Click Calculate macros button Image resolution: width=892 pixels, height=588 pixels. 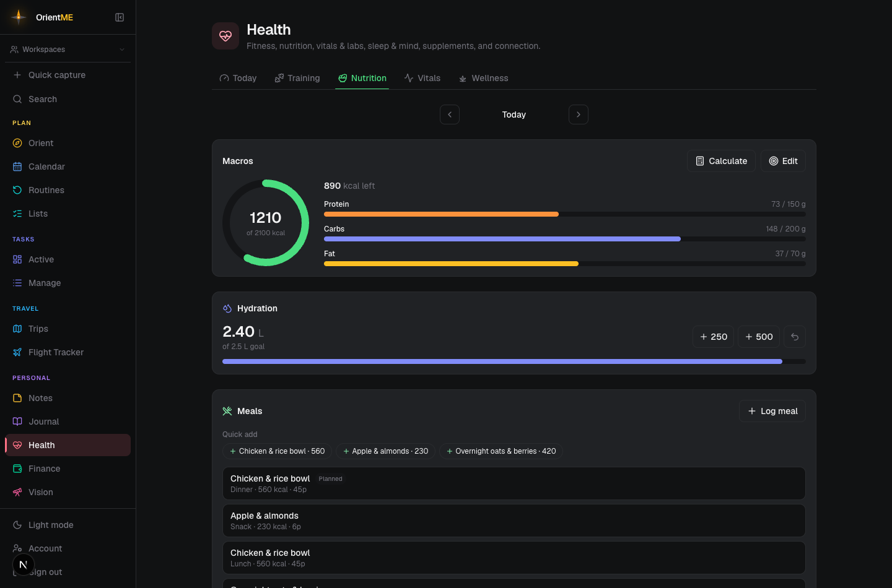(721, 161)
